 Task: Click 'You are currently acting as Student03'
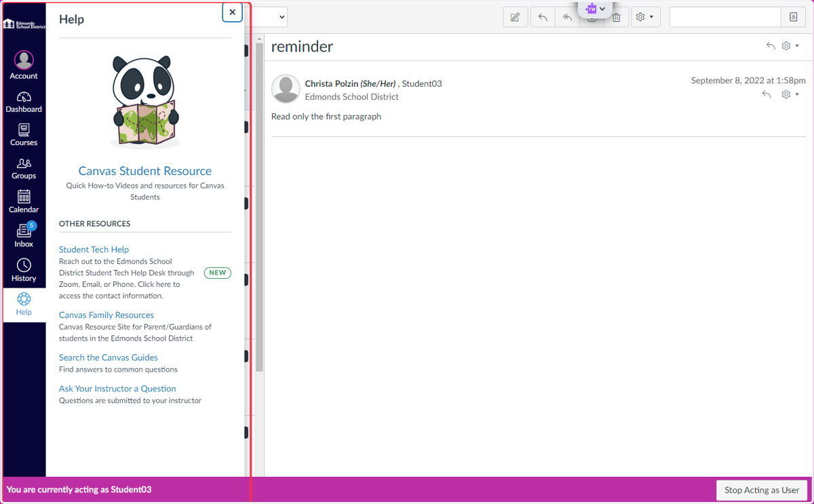(x=79, y=489)
